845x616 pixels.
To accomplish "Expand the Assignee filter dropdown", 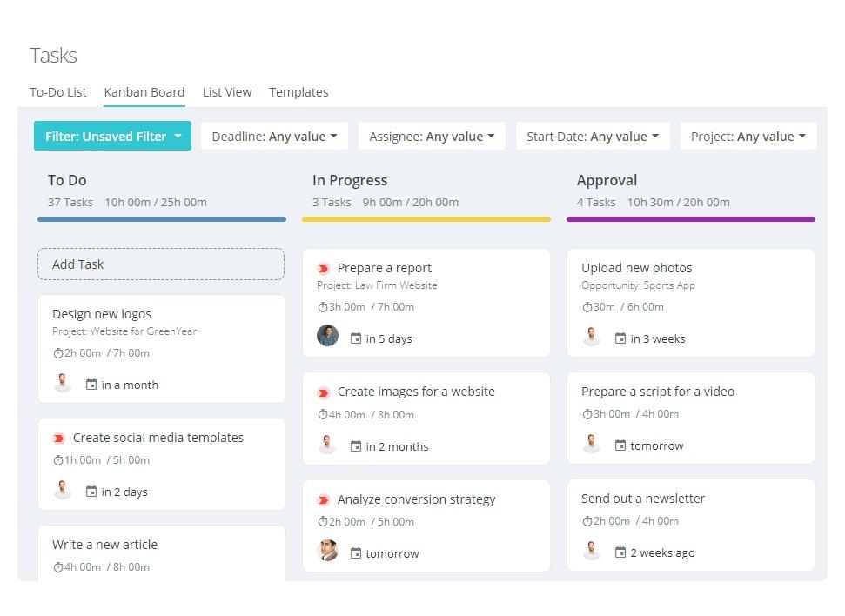I will (x=432, y=137).
